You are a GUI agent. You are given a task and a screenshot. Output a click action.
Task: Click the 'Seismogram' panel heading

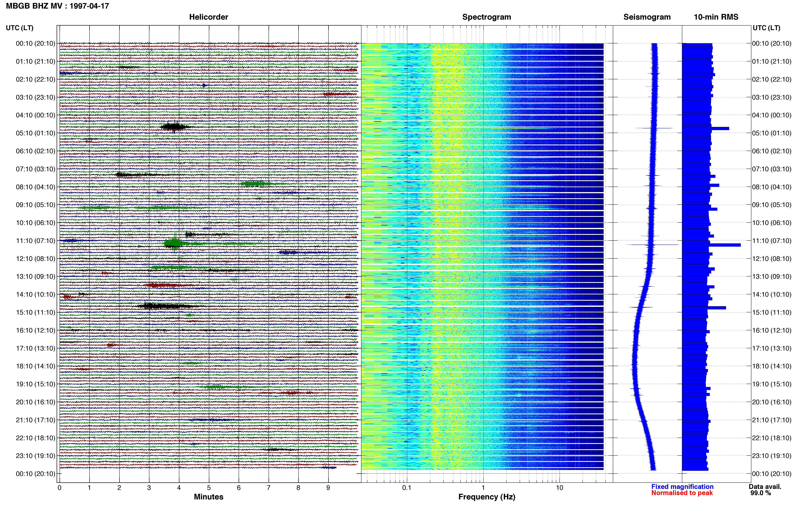tap(647, 17)
